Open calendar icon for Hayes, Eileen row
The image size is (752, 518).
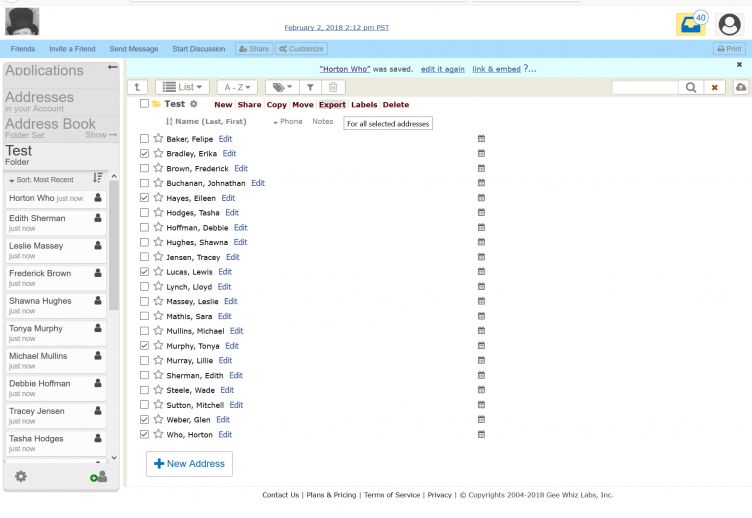tap(481, 198)
